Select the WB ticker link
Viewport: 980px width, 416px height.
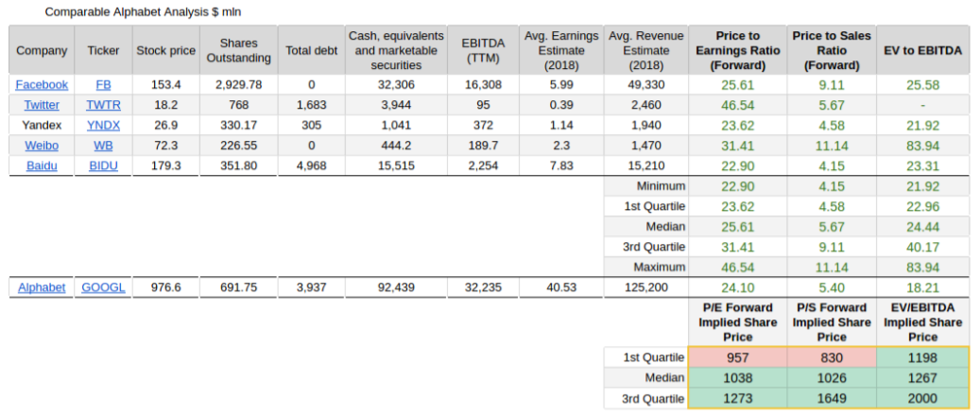(103, 146)
